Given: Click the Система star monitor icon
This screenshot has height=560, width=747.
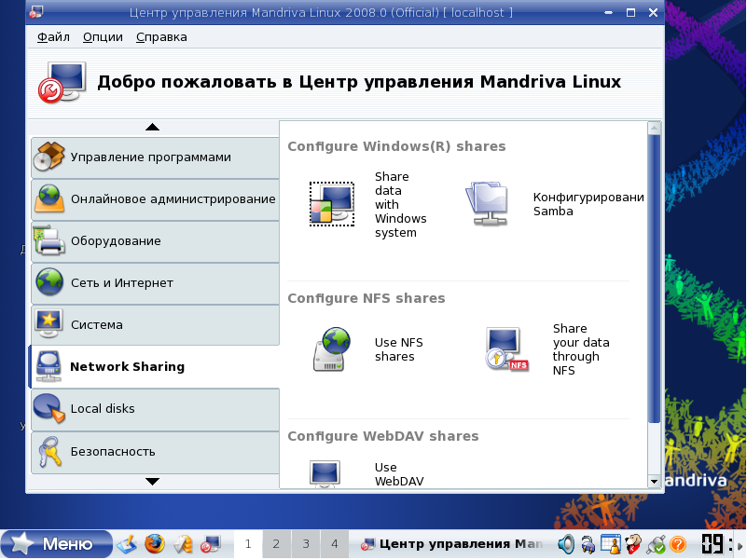Looking at the screenshot, I should point(48,324).
